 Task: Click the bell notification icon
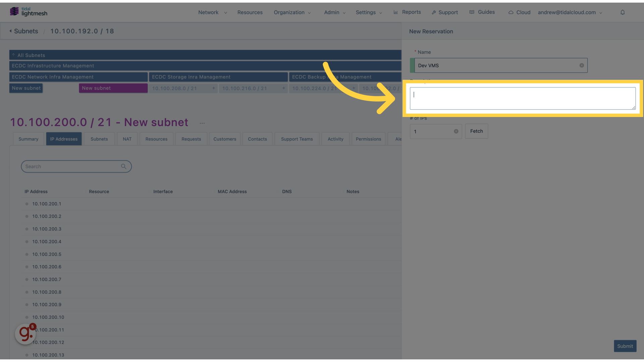pyautogui.click(x=622, y=12)
